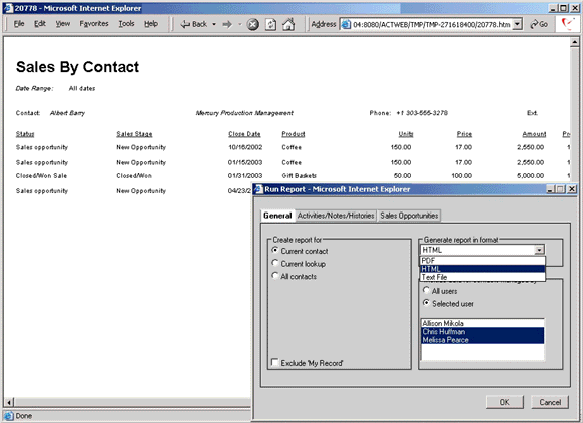Click the Mercury Production Management company text
Viewport: 583px width, 423px height.
(x=245, y=113)
